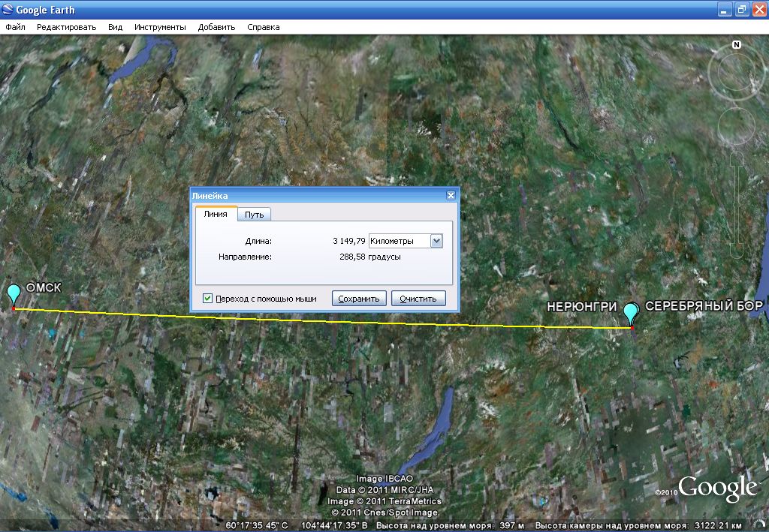Open the Инструменты menu

(x=160, y=27)
